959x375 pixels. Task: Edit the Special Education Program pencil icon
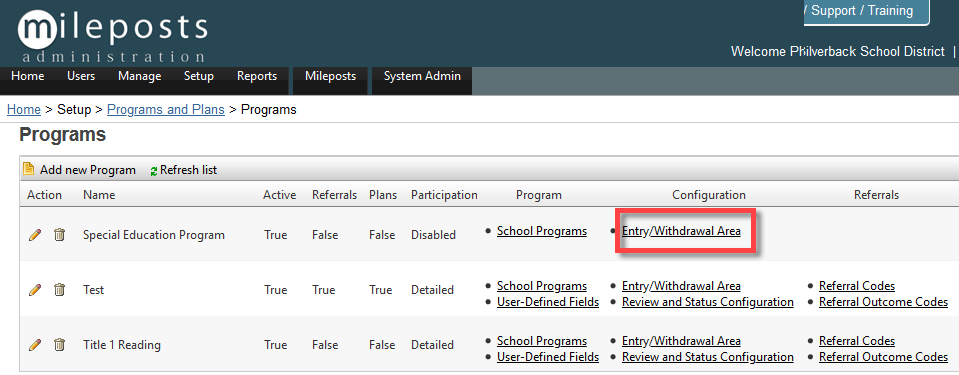35,235
